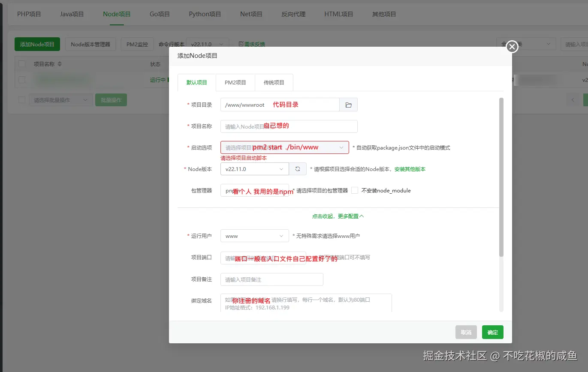Toggle 不安装node_module checkbox
The width and height of the screenshot is (588, 372).
click(x=355, y=190)
